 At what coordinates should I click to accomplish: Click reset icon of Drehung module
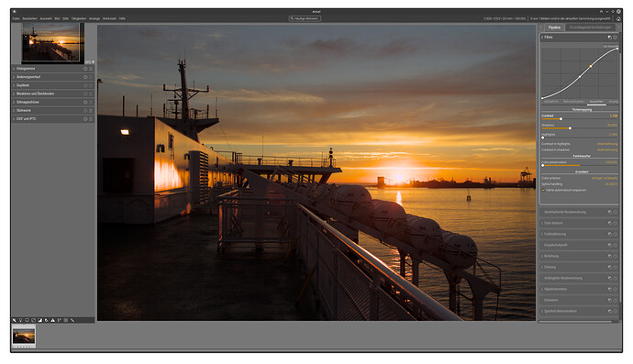[x=616, y=267]
